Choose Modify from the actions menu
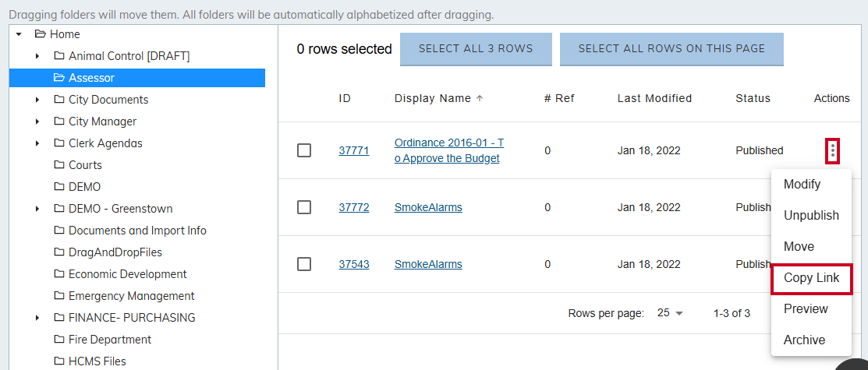The height and width of the screenshot is (370, 868). click(x=811, y=184)
